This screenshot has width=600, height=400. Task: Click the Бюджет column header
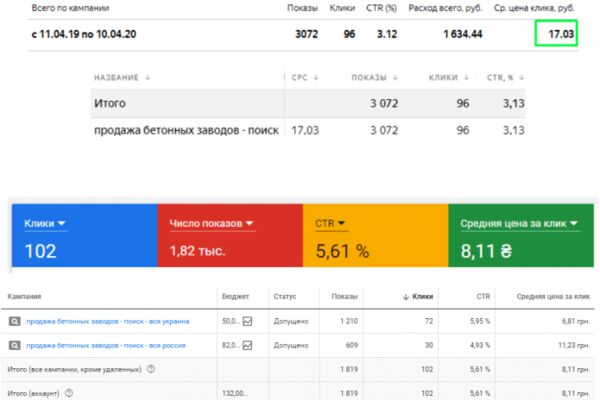[x=235, y=296]
